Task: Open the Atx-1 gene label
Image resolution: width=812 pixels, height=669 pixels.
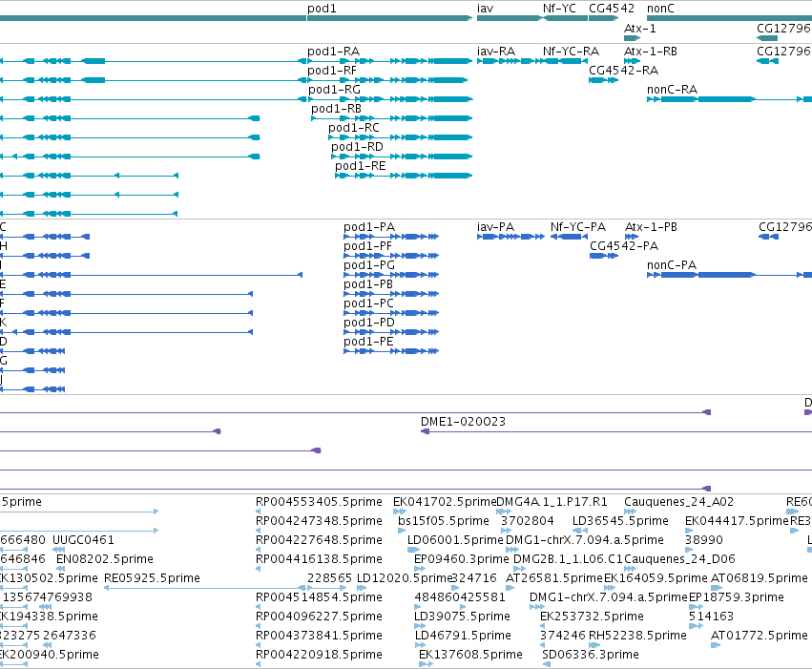Action: 640,29
